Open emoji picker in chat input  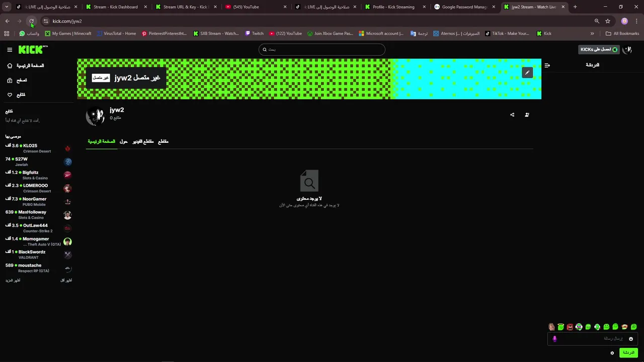tap(631, 339)
